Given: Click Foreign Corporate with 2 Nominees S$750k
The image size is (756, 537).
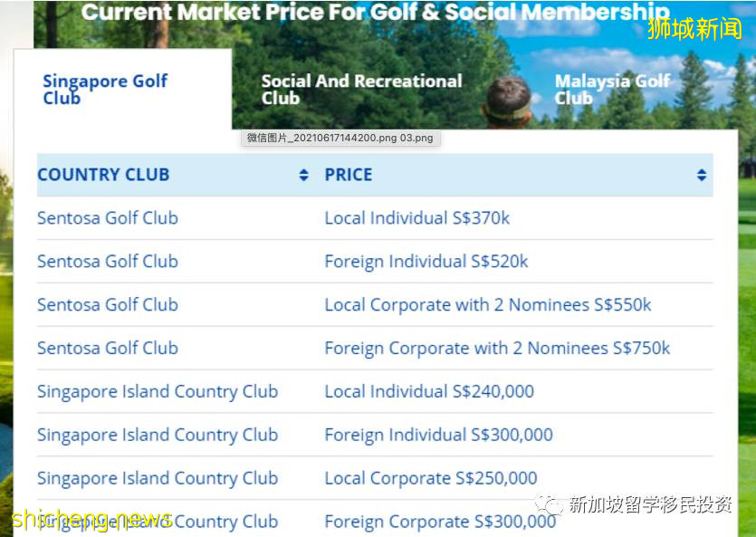Looking at the screenshot, I should pyautogui.click(x=497, y=349).
